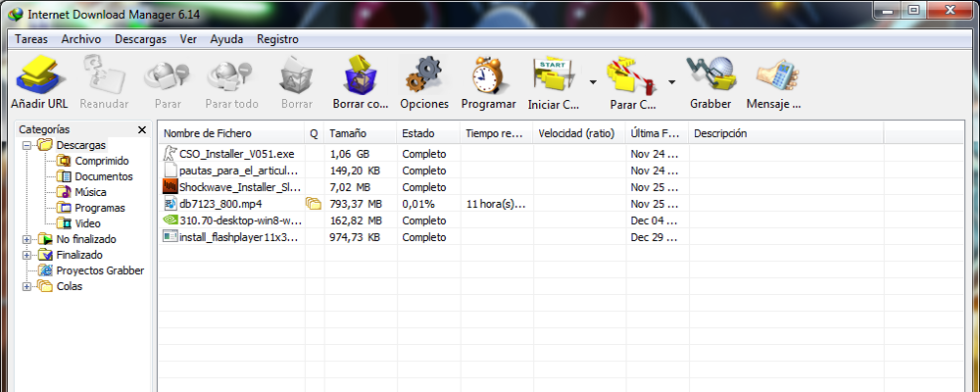980x392 pixels.
Task: Open the Archivo menu
Action: pyautogui.click(x=81, y=39)
